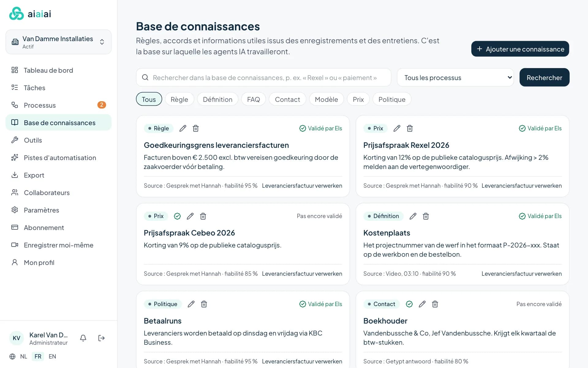Delete the Kostenplaats definition card
The image size is (588, 368).
tap(426, 216)
